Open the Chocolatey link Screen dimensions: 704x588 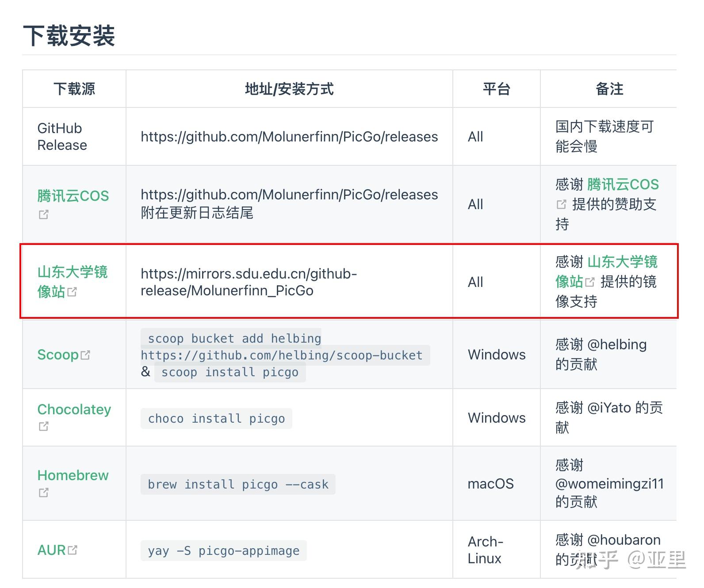(x=74, y=409)
